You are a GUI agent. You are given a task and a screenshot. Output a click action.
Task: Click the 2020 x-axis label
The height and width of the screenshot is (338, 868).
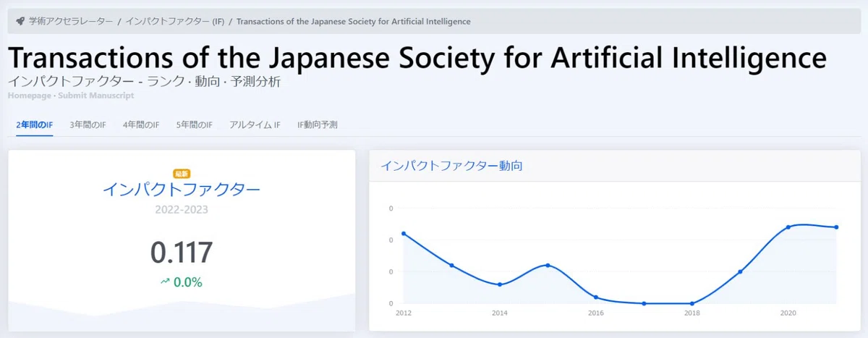(788, 313)
